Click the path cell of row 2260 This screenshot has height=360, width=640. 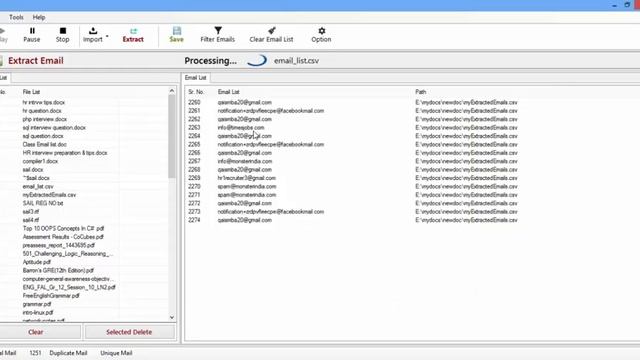[466, 102]
